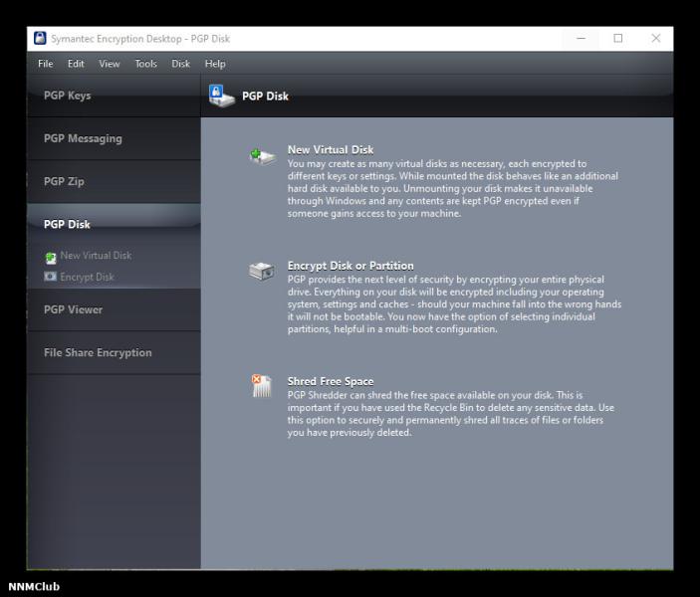Open the Encrypt Disk or Partition heading
Viewport: 700px width, 597px height.
350,266
